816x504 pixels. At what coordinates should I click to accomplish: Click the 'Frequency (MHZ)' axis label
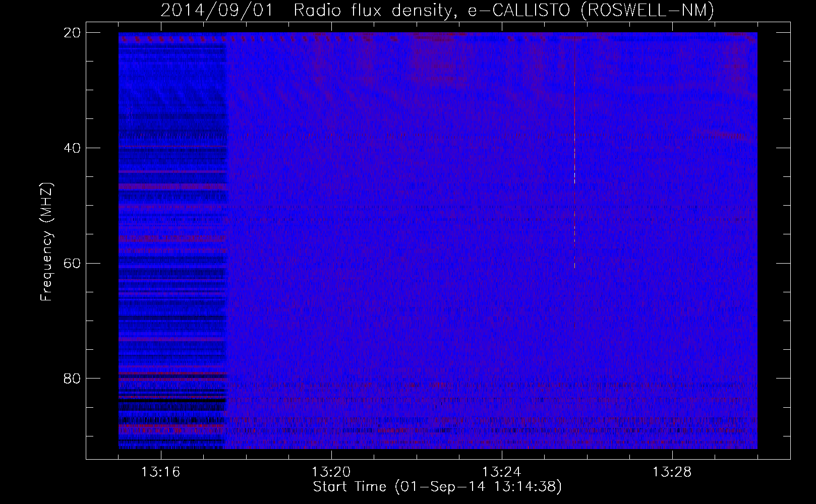(46, 242)
